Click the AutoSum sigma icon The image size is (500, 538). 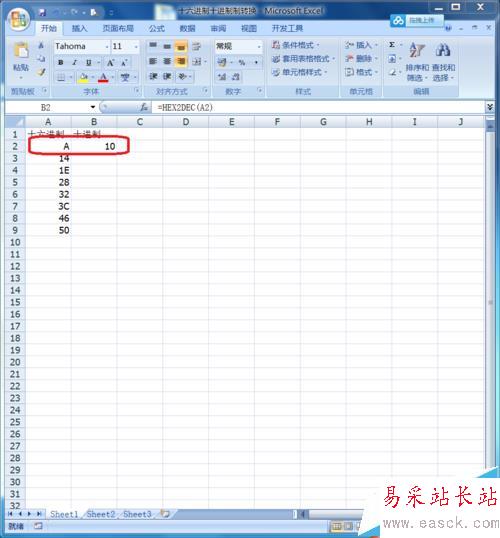pos(392,45)
